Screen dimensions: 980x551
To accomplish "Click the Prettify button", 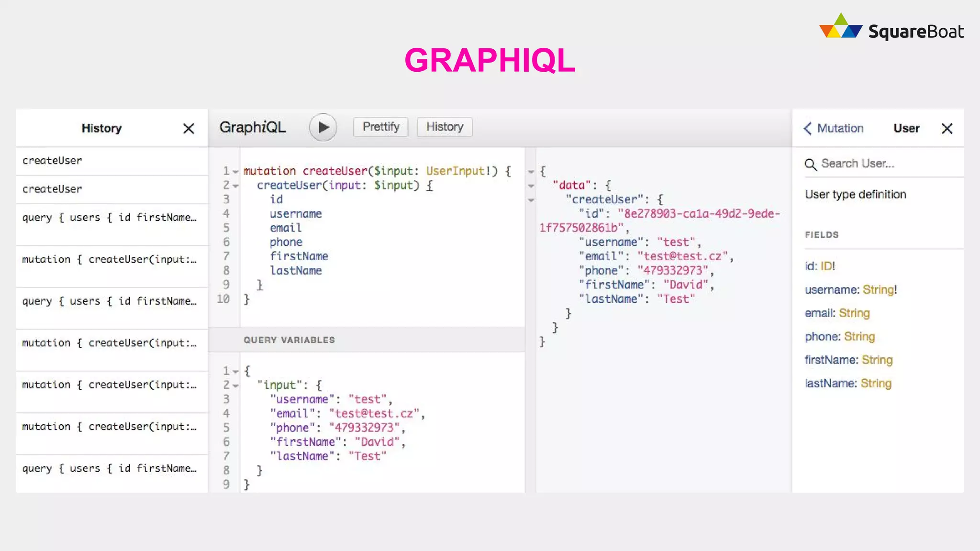I will point(381,127).
